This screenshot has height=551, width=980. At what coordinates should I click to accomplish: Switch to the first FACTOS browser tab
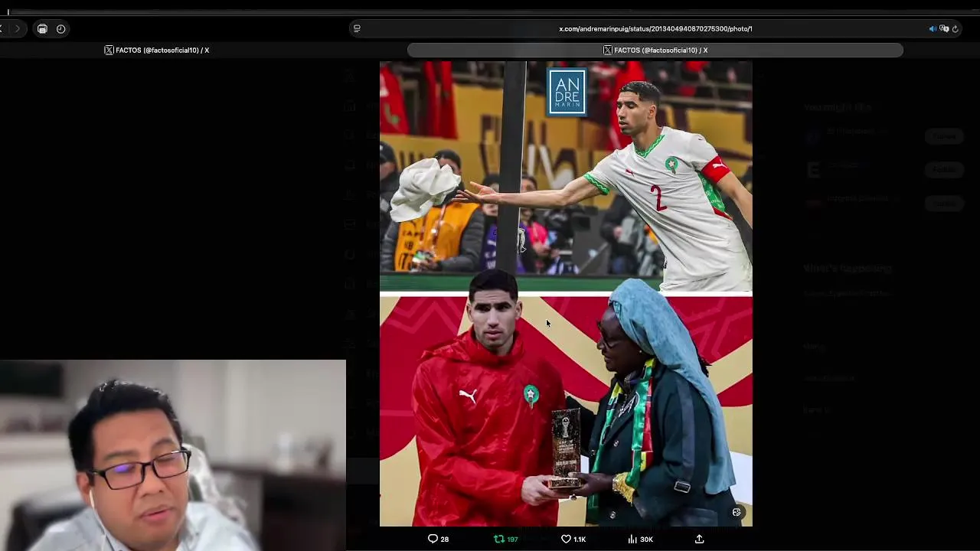pyautogui.click(x=157, y=50)
